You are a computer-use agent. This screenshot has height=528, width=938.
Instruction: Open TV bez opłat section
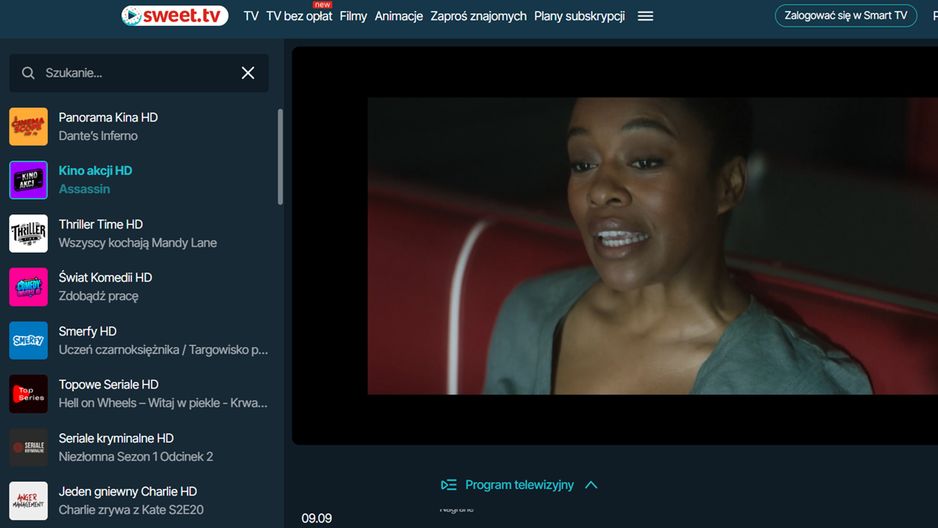click(299, 16)
